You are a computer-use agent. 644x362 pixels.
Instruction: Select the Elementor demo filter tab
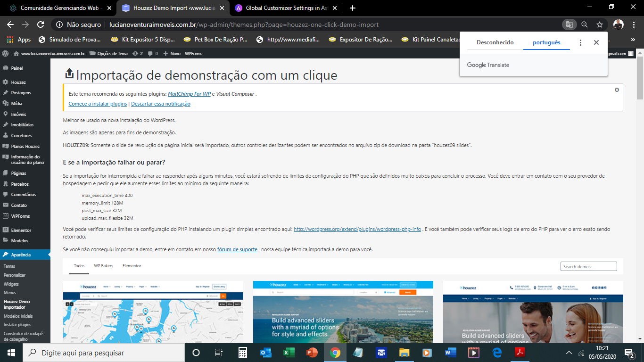pyautogui.click(x=132, y=266)
